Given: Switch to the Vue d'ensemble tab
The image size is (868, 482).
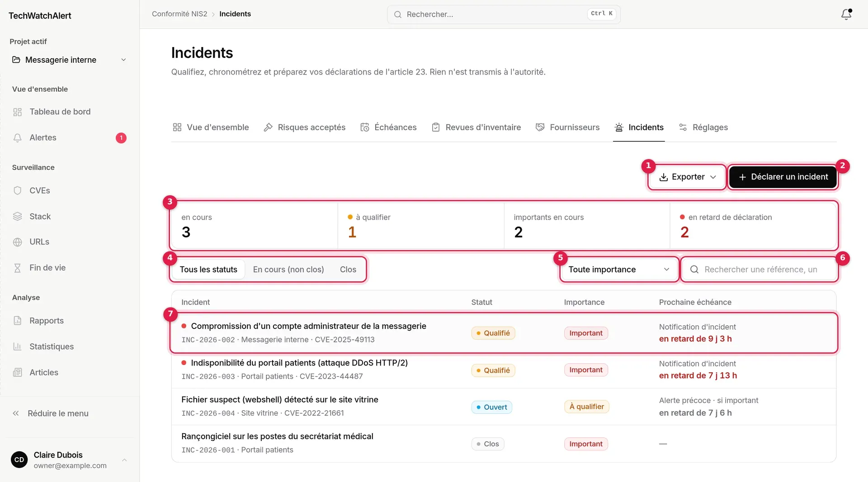Looking at the screenshot, I should tap(211, 127).
